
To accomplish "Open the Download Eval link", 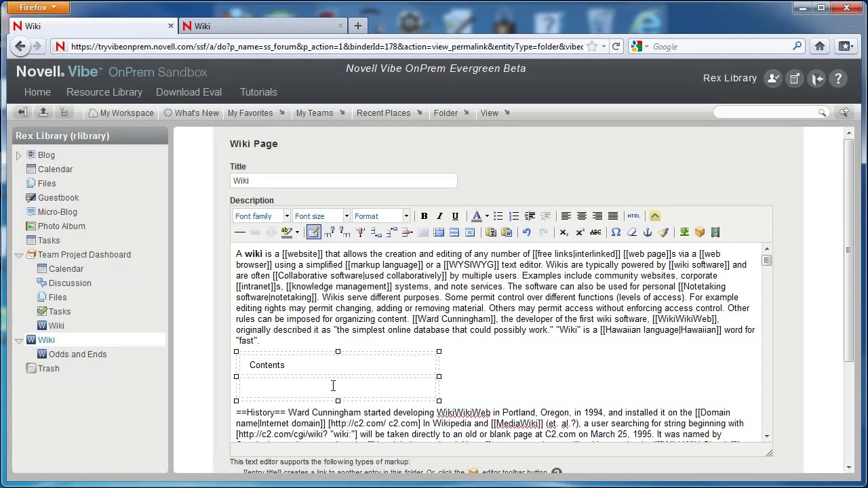I will coord(189,92).
